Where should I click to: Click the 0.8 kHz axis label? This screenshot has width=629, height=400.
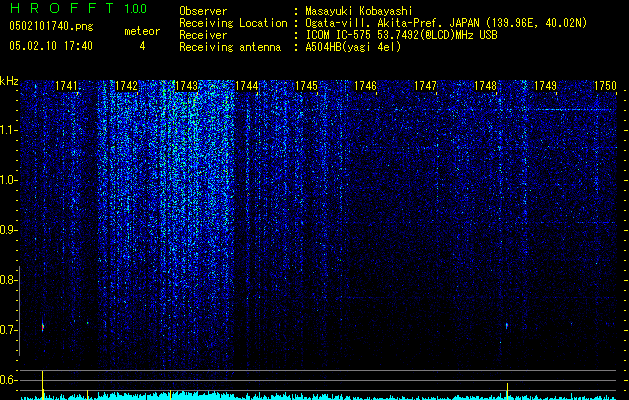(8, 280)
